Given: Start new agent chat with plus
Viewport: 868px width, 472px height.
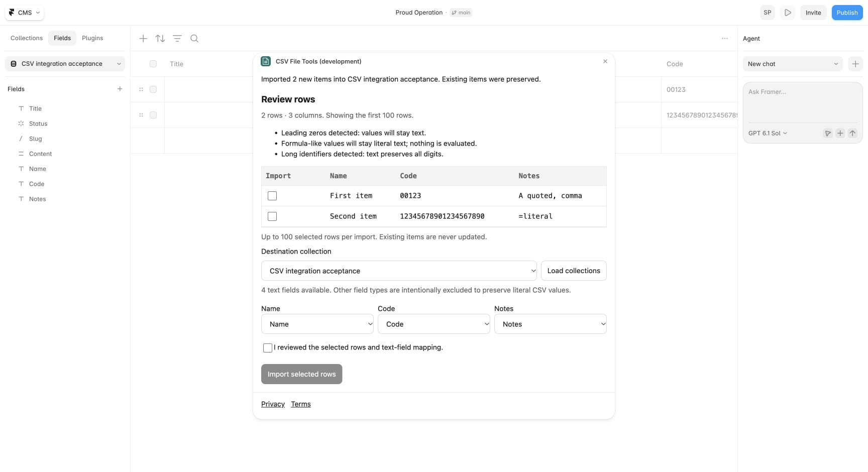Looking at the screenshot, I should 855,64.
